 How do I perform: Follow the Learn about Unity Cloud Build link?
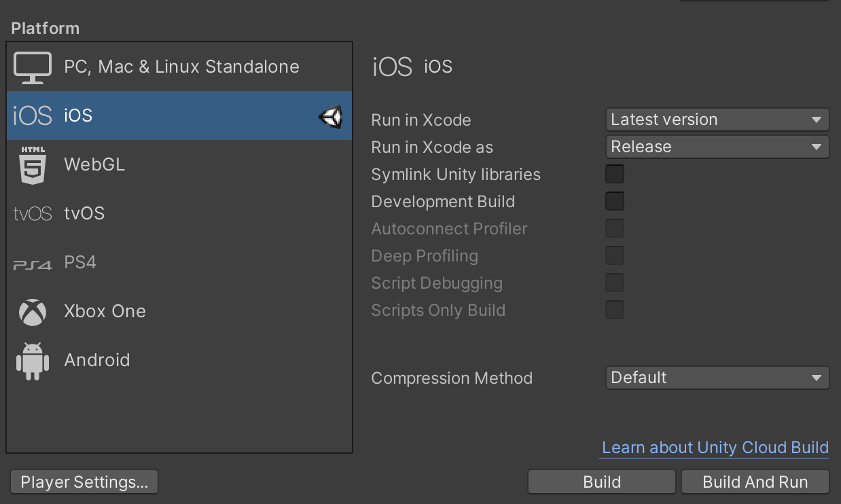(715, 448)
